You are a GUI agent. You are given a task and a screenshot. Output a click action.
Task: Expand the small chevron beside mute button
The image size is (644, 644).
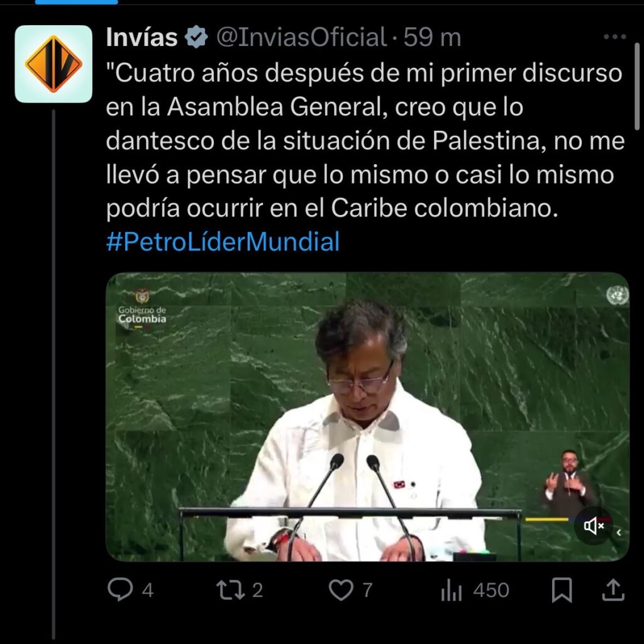point(619,532)
